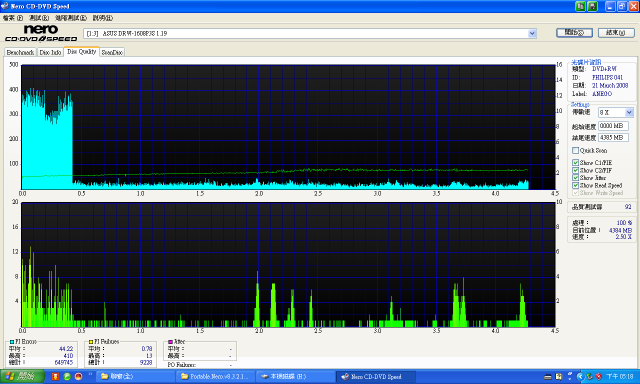Click the magenta Jitter legend swatch

coord(171,342)
